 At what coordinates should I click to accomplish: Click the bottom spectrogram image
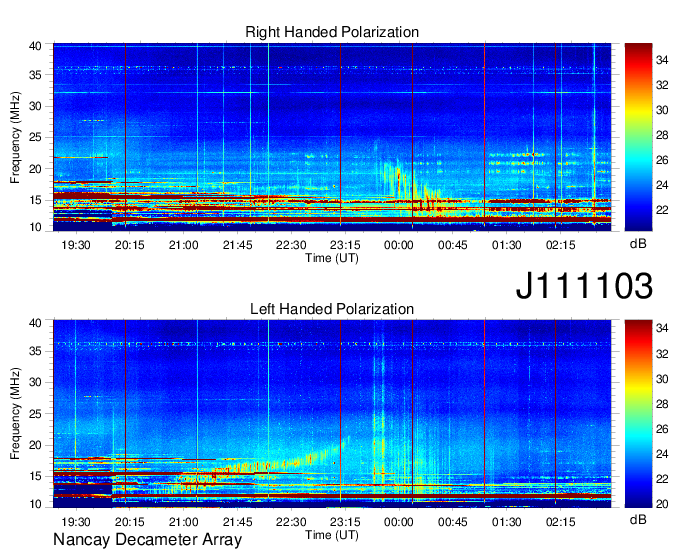point(332,414)
